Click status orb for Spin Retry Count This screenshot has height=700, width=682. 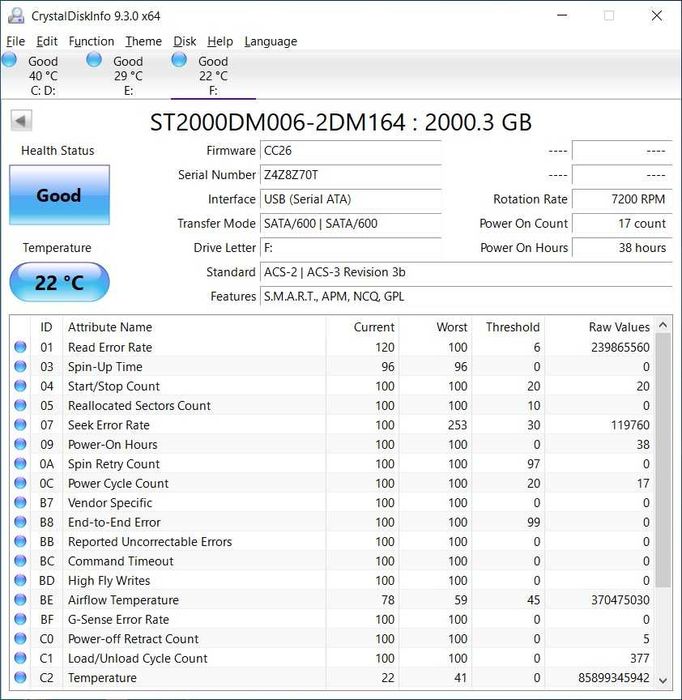click(x=21, y=463)
